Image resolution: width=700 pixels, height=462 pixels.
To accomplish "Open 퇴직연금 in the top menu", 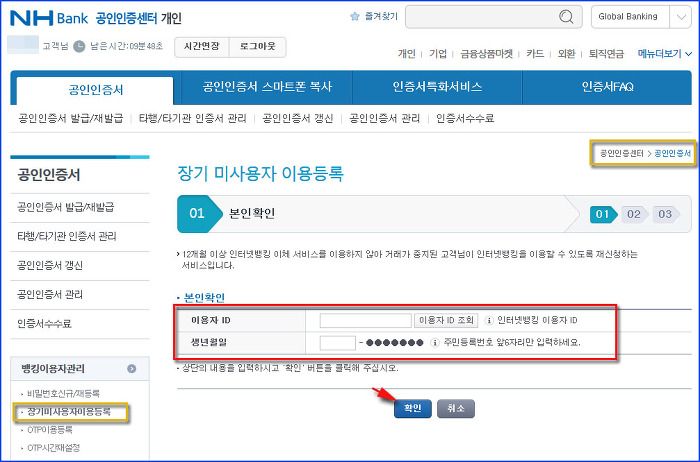I will click(606, 54).
